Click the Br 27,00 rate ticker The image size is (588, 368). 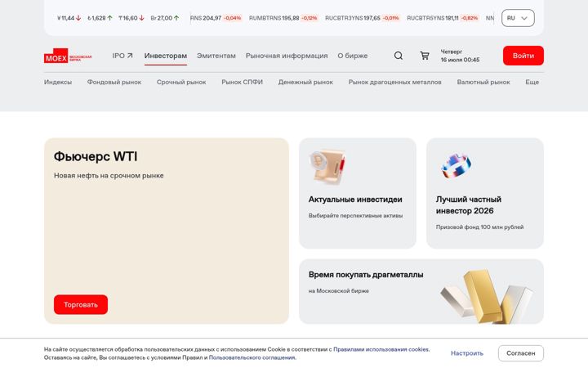165,18
